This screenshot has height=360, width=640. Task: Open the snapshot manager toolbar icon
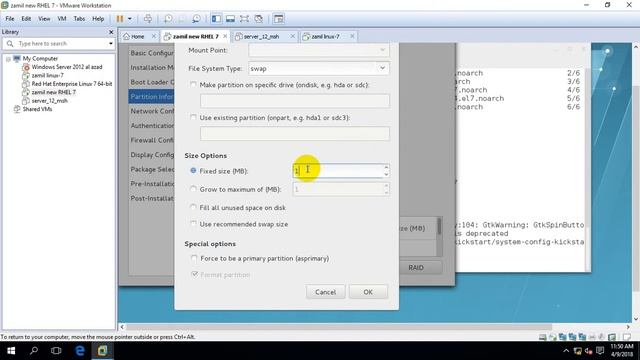point(196,19)
